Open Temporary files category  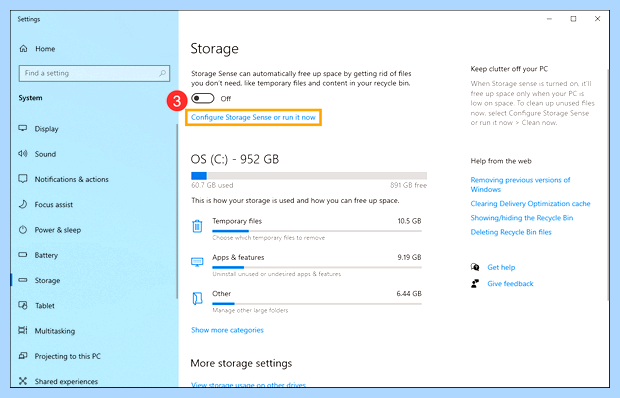click(x=306, y=229)
